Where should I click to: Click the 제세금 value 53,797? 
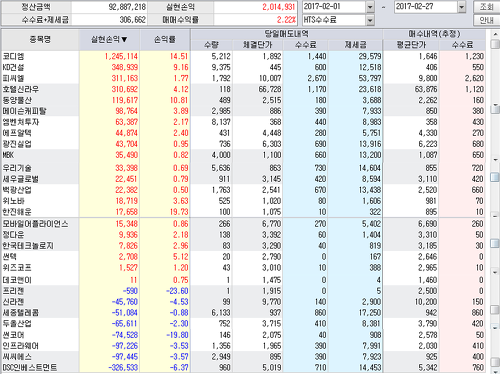click(370, 78)
